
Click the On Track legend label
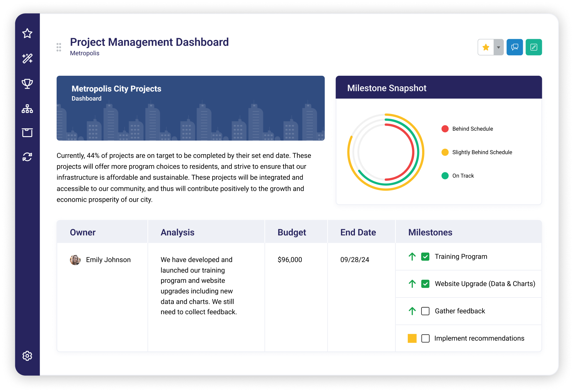(463, 176)
